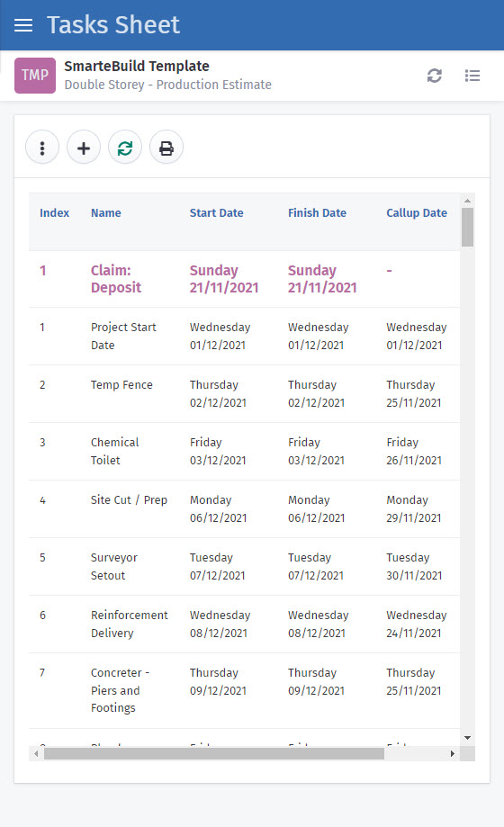Click the green sync tasks button
The width and height of the screenshot is (504, 827).
coord(125,148)
